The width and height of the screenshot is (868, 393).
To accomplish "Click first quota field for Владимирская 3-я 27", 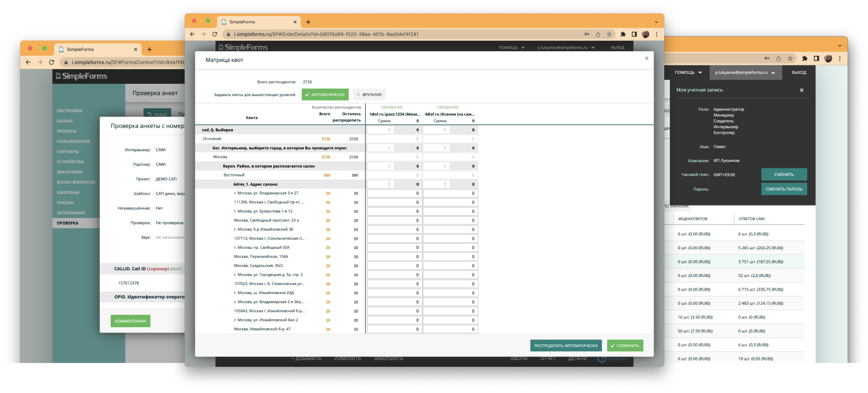I will pyautogui.click(x=394, y=193).
